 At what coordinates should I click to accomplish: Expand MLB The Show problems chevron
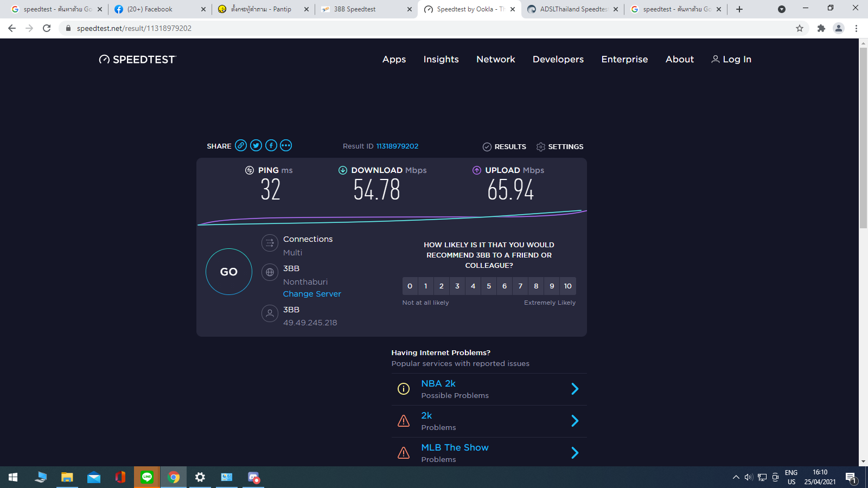click(x=575, y=453)
